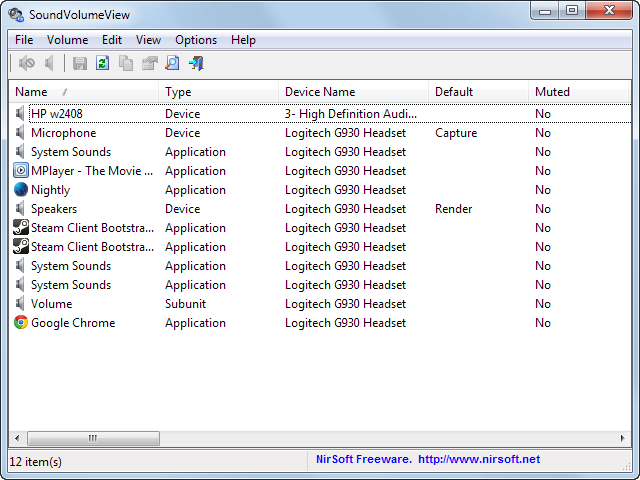Click the Capture cell in the Default column
Viewport: 640px width, 480px height.
click(456, 133)
